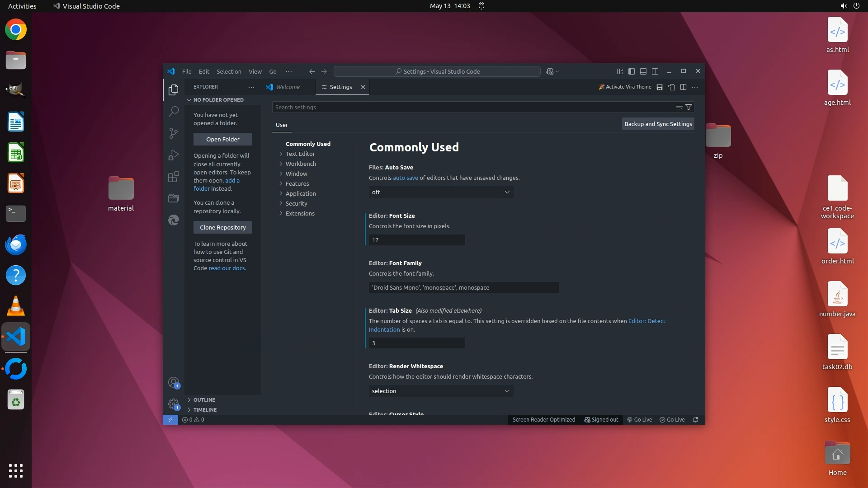The image size is (868, 488).
Task: Open the Search view in activity bar
Action: pos(174,111)
